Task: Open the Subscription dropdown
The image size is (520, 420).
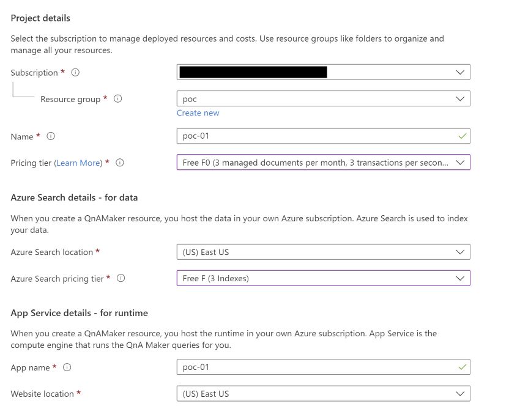Action: [461, 72]
